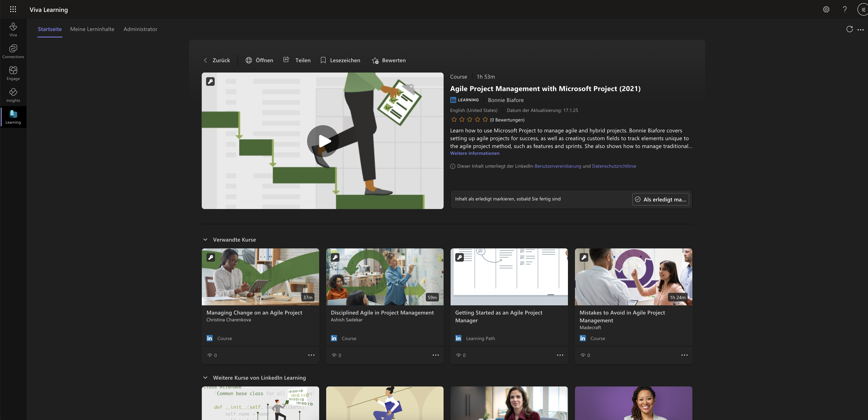Image resolution: width=868 pixels, height=420 pixels.
Task: Open the top-right more options ellipsis
Action: pos(860,30)
